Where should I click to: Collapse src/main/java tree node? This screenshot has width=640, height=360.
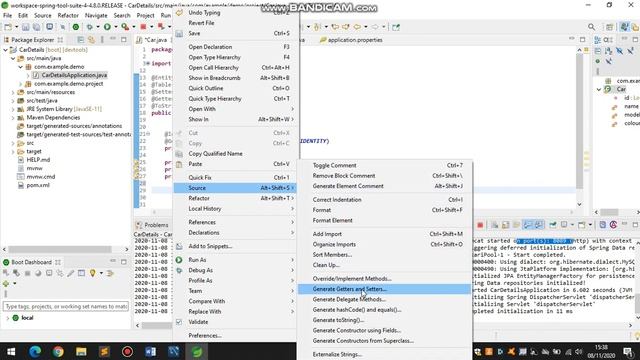(13, 58)
